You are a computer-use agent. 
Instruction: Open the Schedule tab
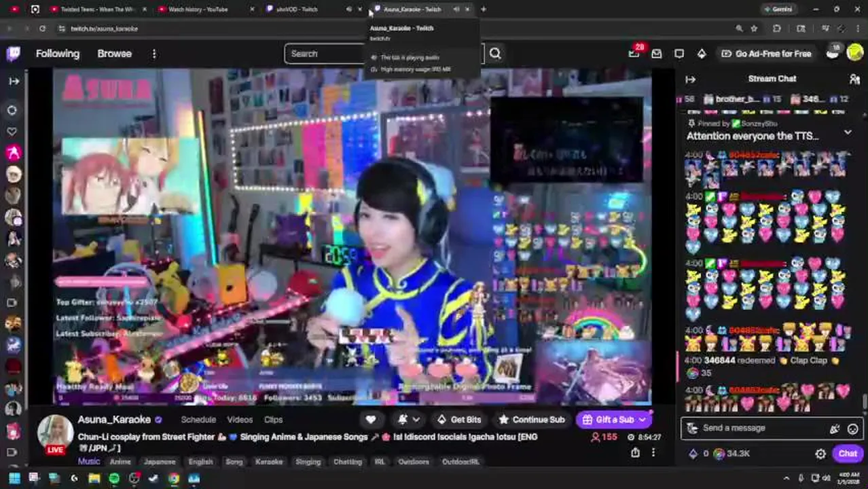(x=198, y=420)
